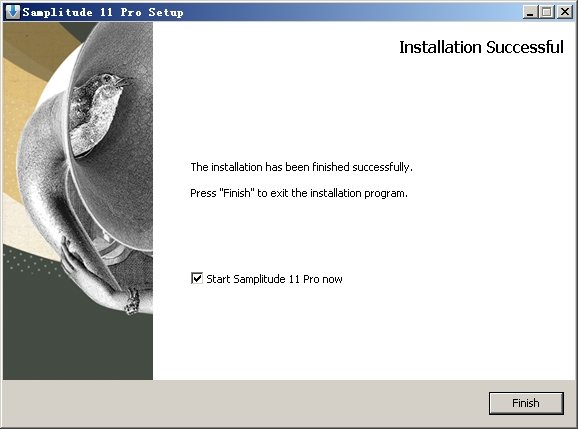Click 'The installation has been finished successfully.' text
The image size is (578, 429).
click(x=302, y=167)
